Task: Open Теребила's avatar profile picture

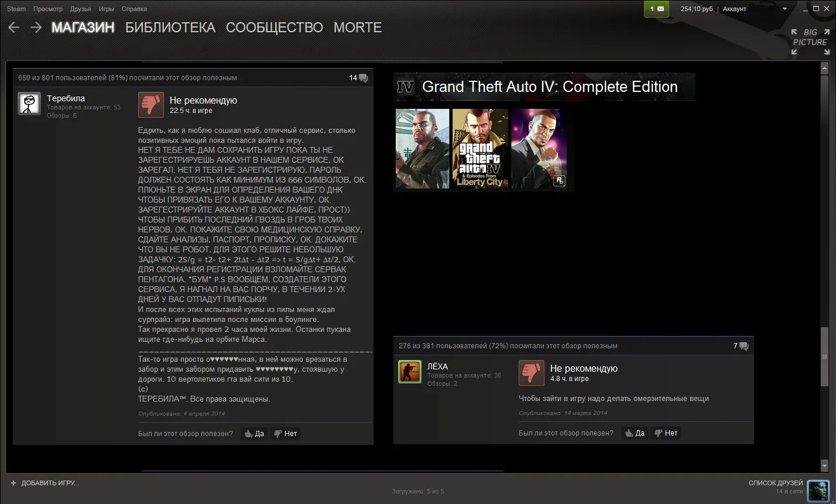Action: (x=29, y=104)
